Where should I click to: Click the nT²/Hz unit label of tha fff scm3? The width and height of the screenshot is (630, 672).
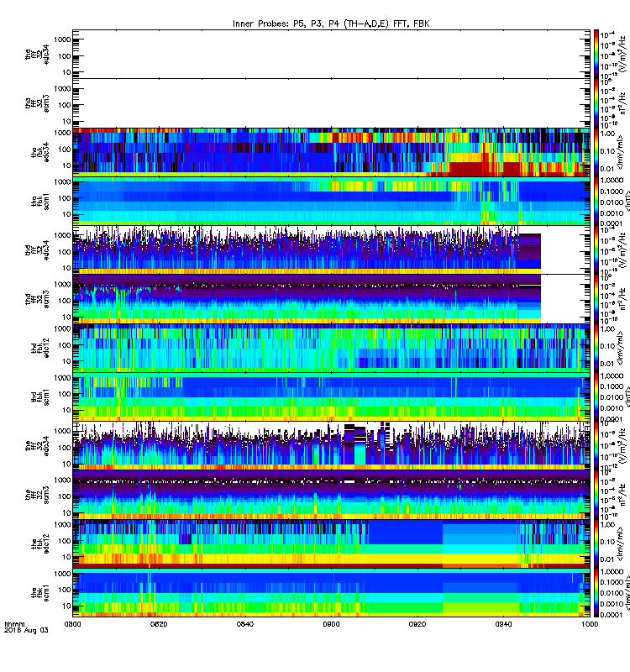tap(623, 103)
